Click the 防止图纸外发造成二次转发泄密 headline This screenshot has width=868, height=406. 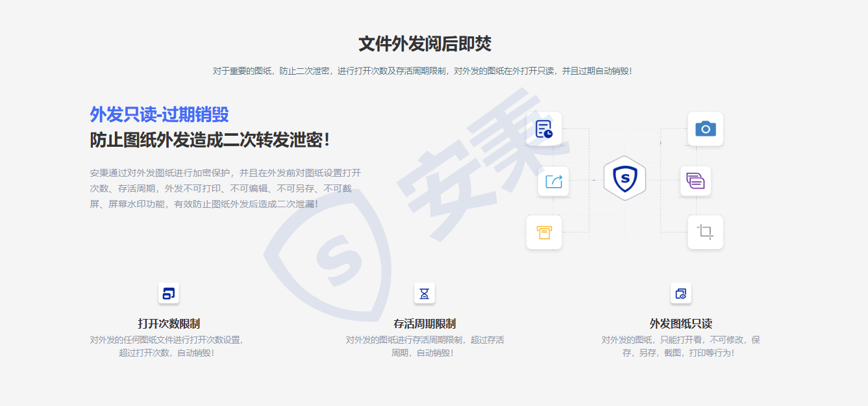pyautogui.click(x=210, y=140)
